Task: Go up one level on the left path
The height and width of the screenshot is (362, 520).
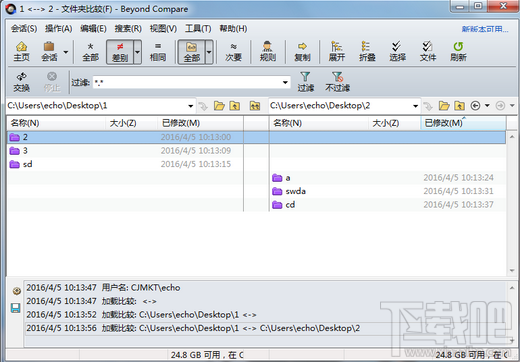Action: 235,106
